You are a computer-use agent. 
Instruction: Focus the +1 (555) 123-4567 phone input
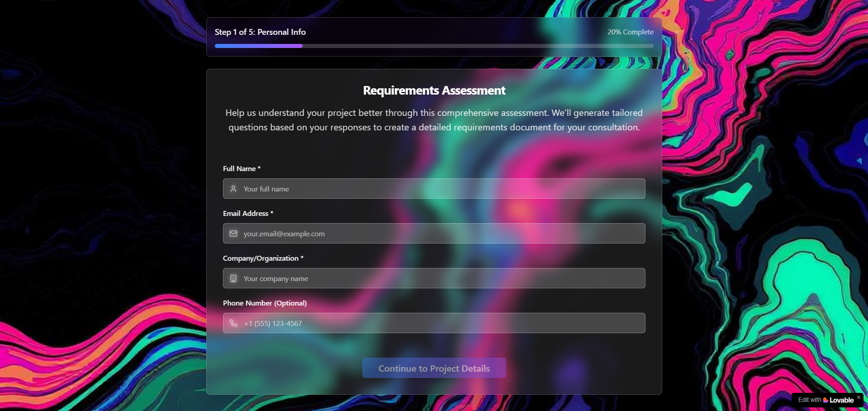pos(434,323)
